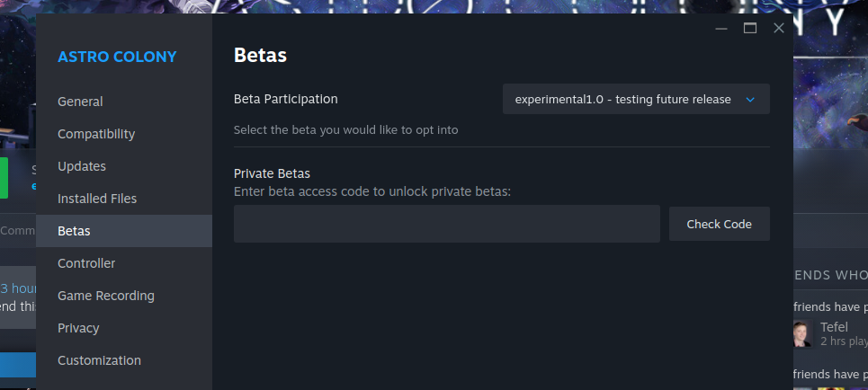This screenshot has width=868, height=390.
Task: Click Tefel's profile avatar
Action: click(x=801, y=333)
